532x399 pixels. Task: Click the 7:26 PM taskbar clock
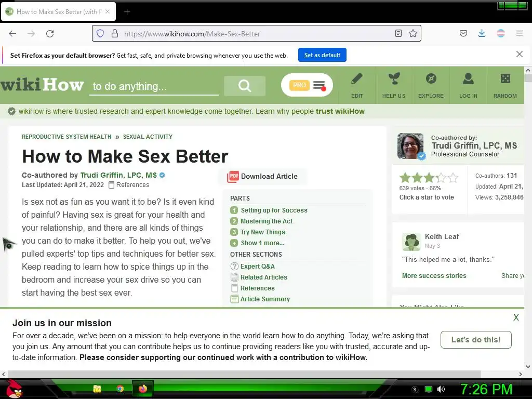486,390
